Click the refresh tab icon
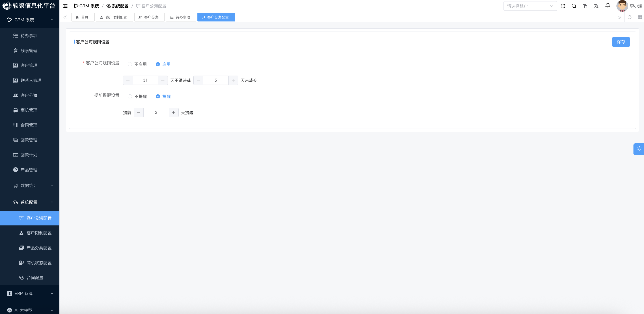The width and height of the screenshot is (644, 314). (629, 17)
